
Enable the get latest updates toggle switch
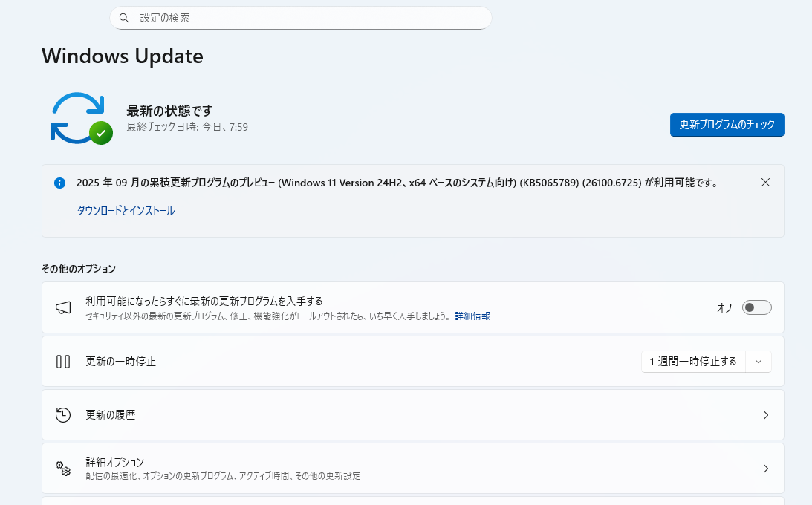756,307
